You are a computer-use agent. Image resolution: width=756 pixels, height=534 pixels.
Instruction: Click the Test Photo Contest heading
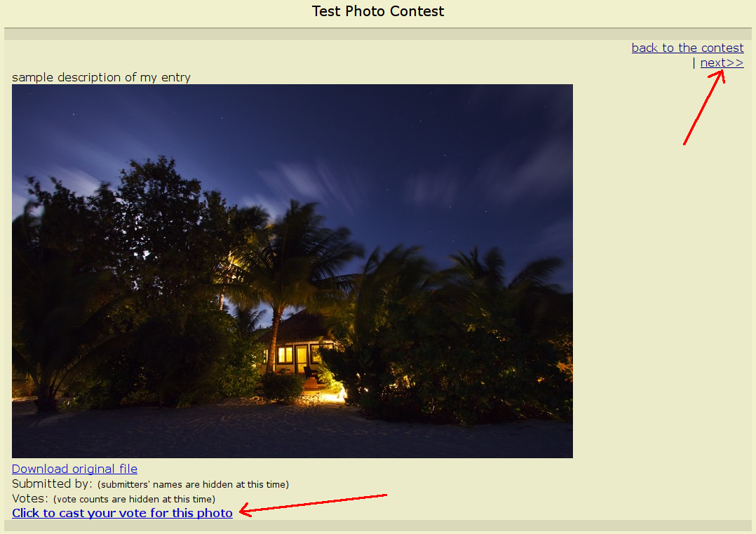click(x=378, y=11)
